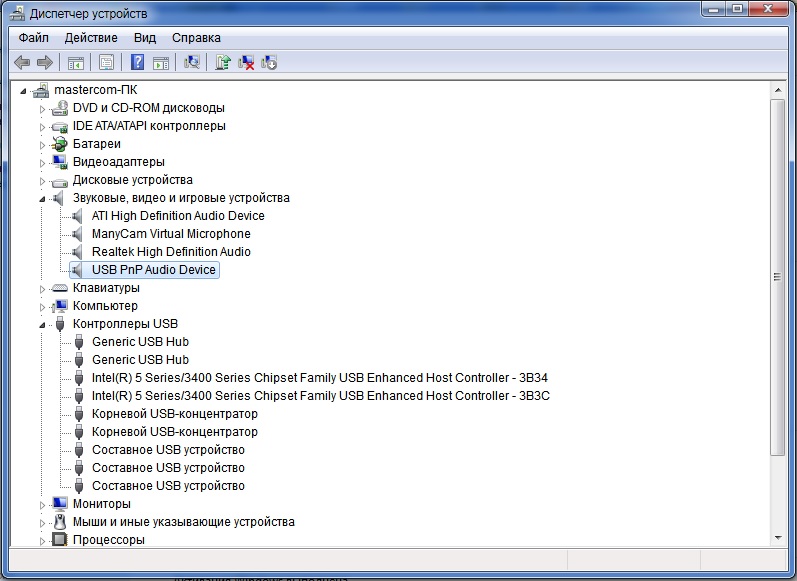
Task: Scan for hardware changes toolbar icon
Action: click(x=192, y=62)
